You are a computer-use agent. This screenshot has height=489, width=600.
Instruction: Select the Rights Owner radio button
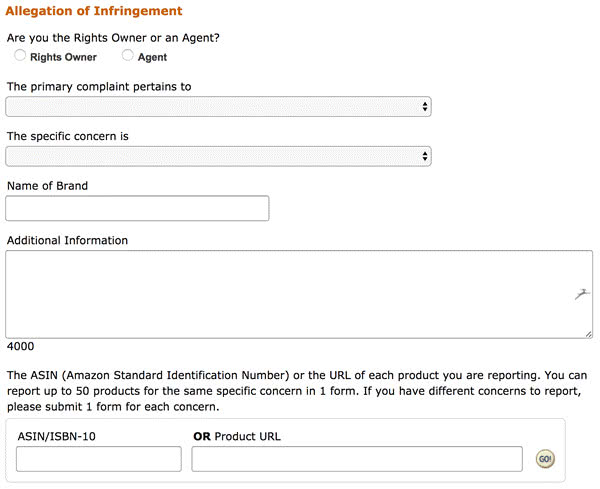tap(20, 56)
